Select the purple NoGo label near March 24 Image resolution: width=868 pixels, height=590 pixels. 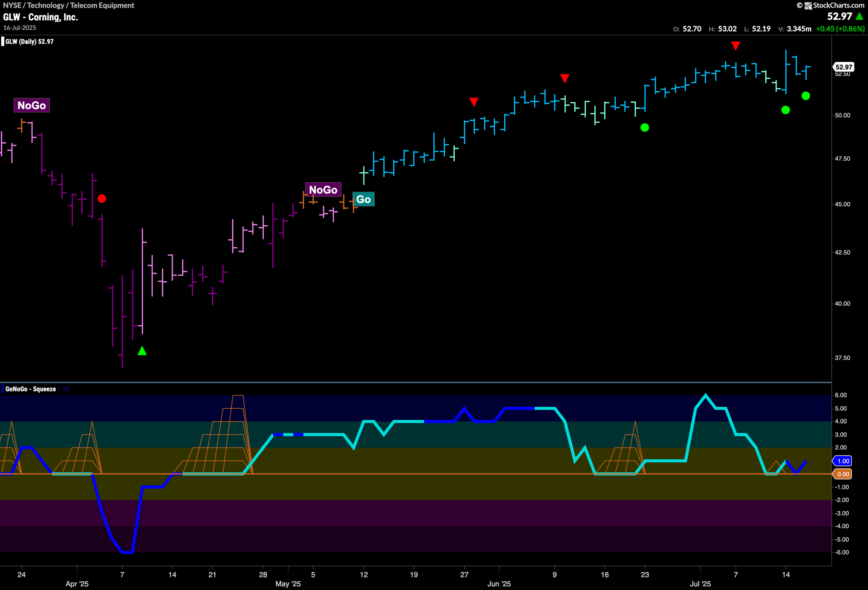point(32,105)
